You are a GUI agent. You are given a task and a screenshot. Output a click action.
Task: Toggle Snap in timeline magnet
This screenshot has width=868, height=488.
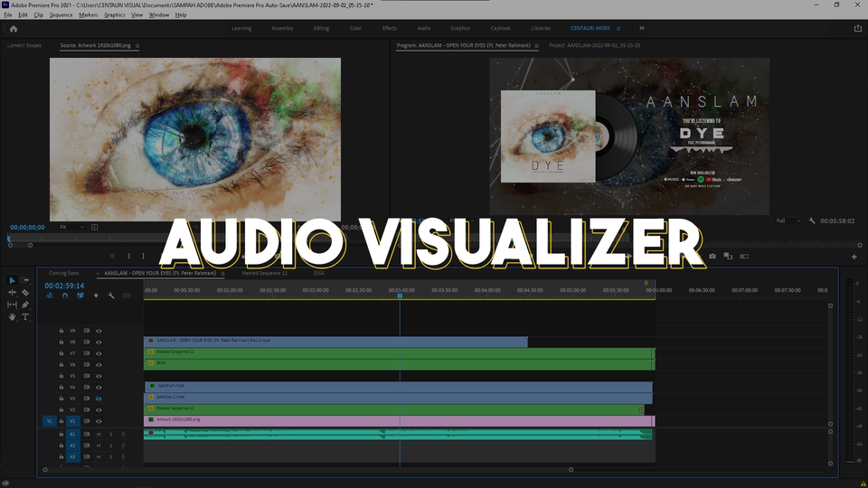pyautogui.click(x=65, y=296)
